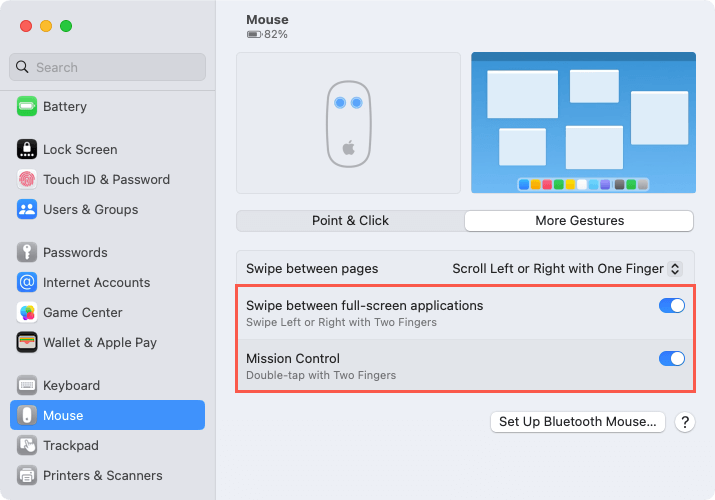715x500 pixels.
Task: Select the More Gestures tab
Action: (579, 221)
